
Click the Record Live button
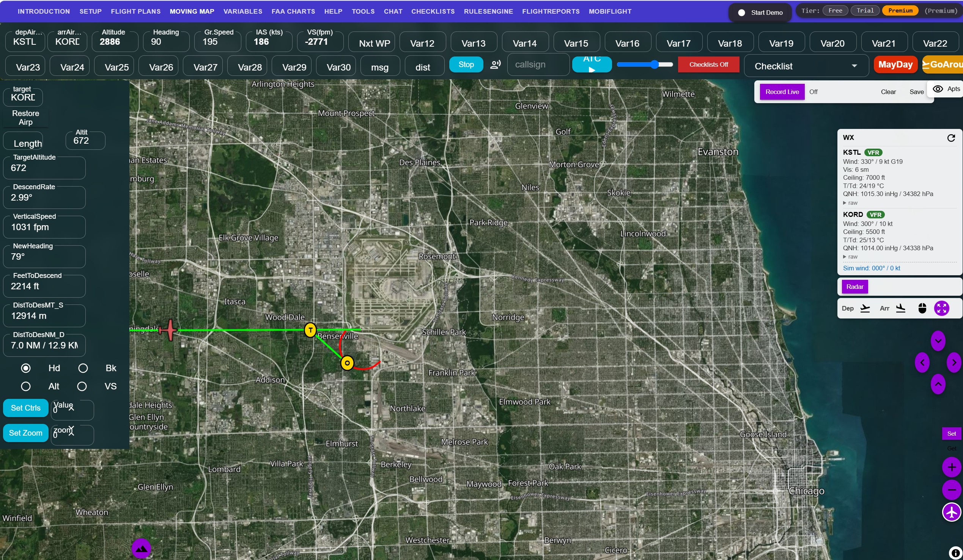coord(782,92)
